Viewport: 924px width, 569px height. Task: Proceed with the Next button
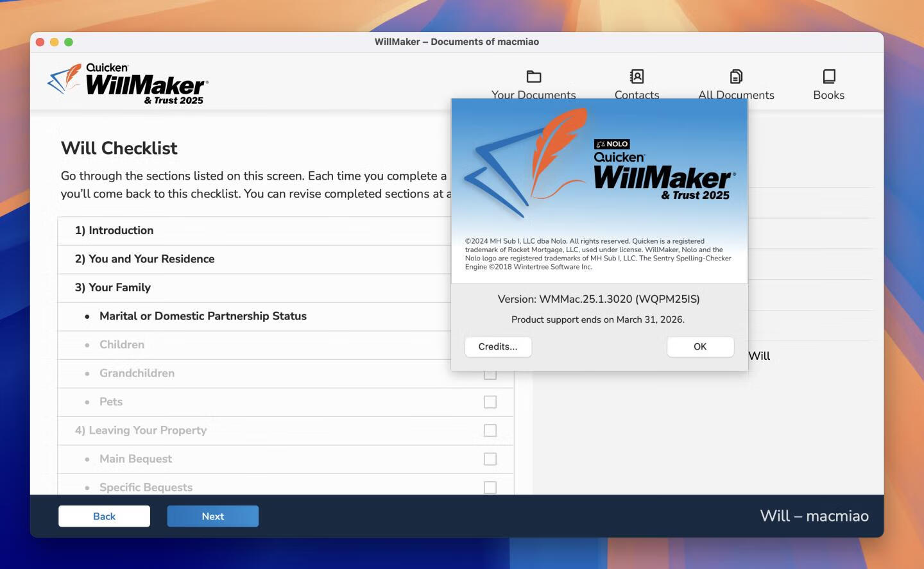[x=213, y=516]
